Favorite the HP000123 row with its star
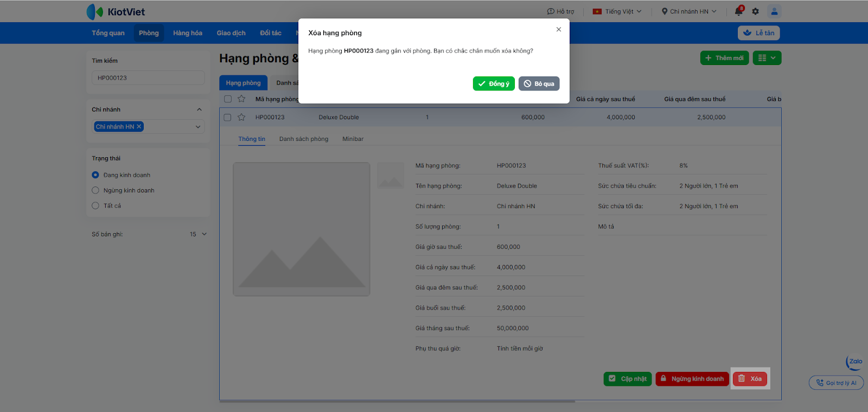The height and width of the screenshot is (412, 868). coord(241,117)
